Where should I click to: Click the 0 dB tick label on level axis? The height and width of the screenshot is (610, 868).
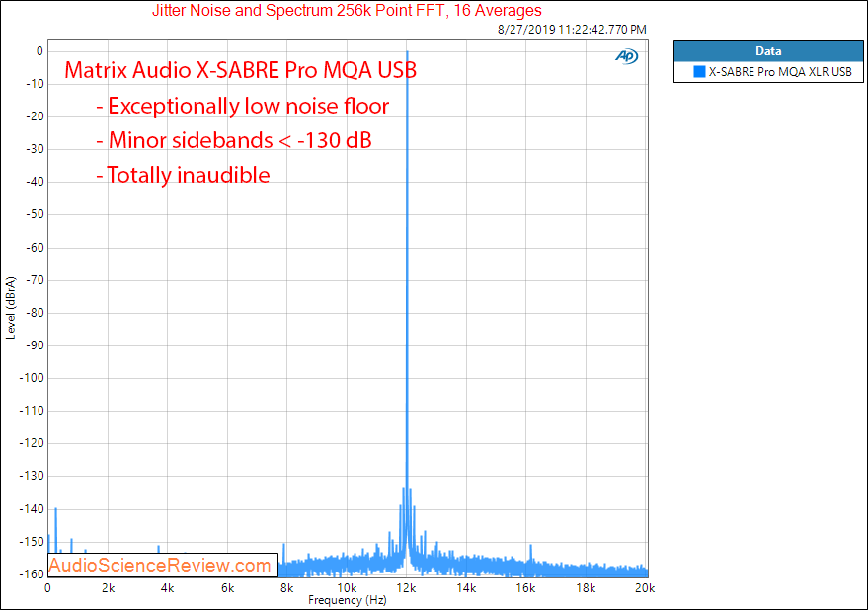(39, 51)
